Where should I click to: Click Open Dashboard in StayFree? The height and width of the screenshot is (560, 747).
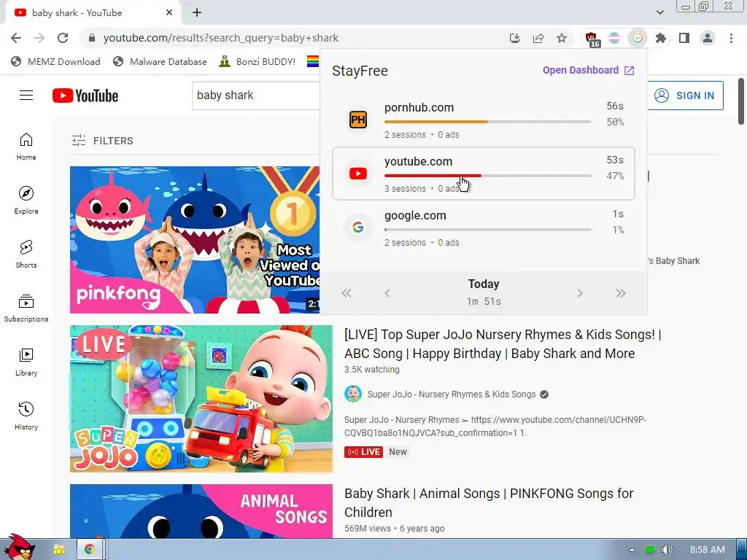click(x=589, y=71)
